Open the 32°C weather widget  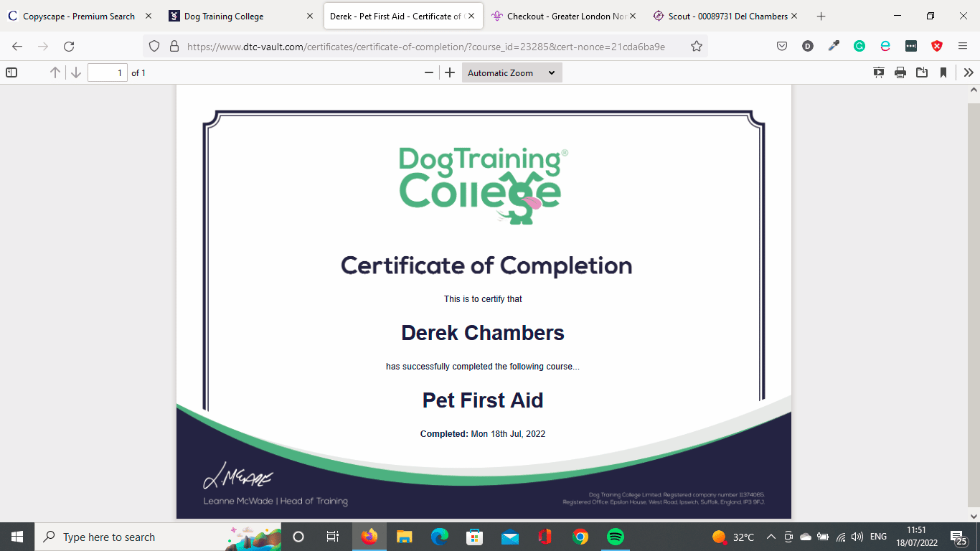733,537
